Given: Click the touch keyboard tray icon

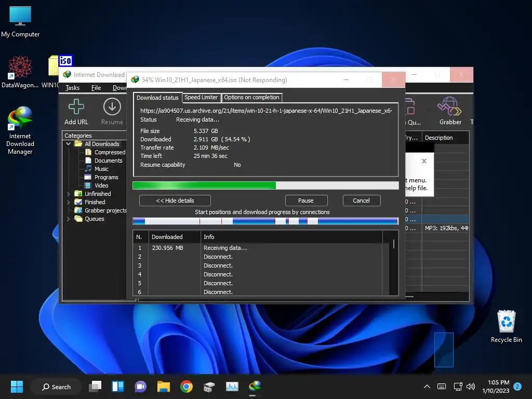Looking at the screenshot, I should [x=442, y=387].
